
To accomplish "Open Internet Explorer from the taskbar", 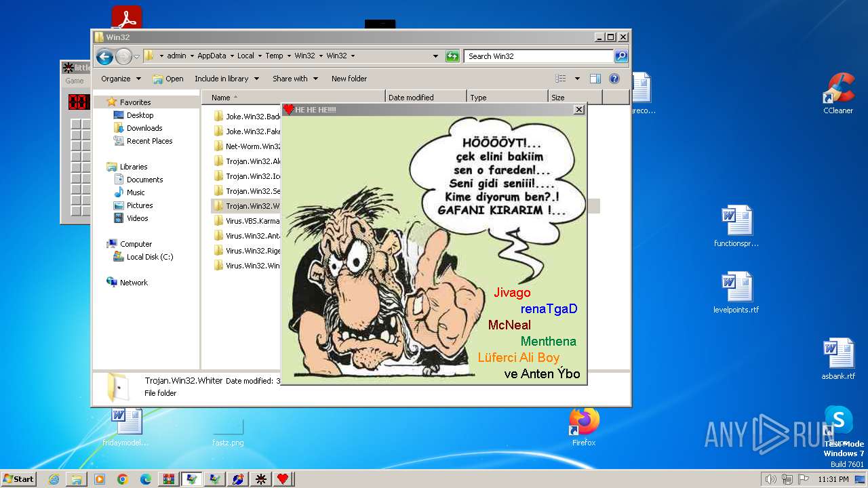I will point(54,479).
